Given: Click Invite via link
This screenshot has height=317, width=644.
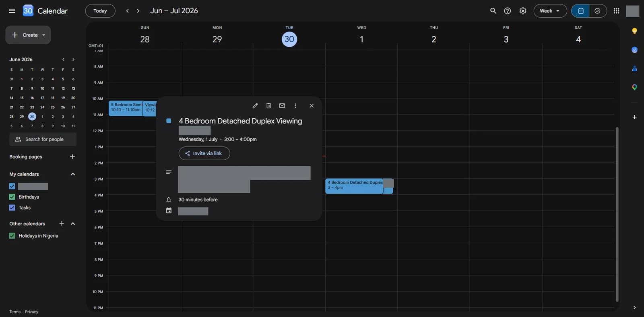Looking at the screenshot, I should (204, 153).
